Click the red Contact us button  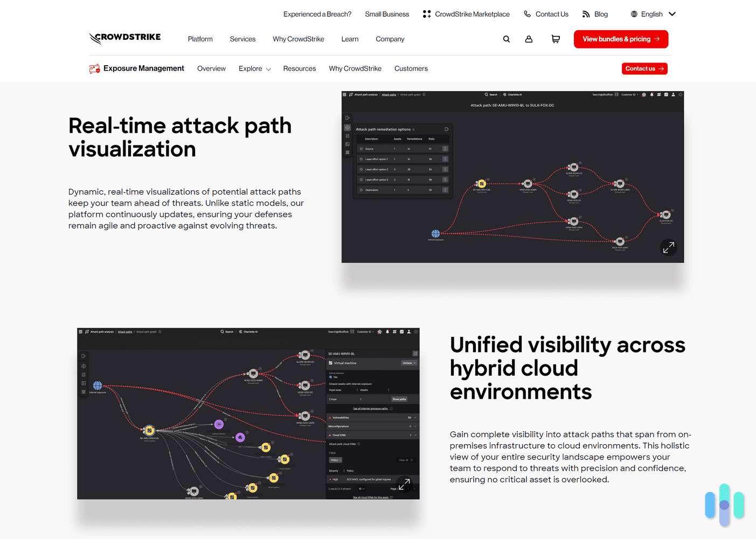644,68
